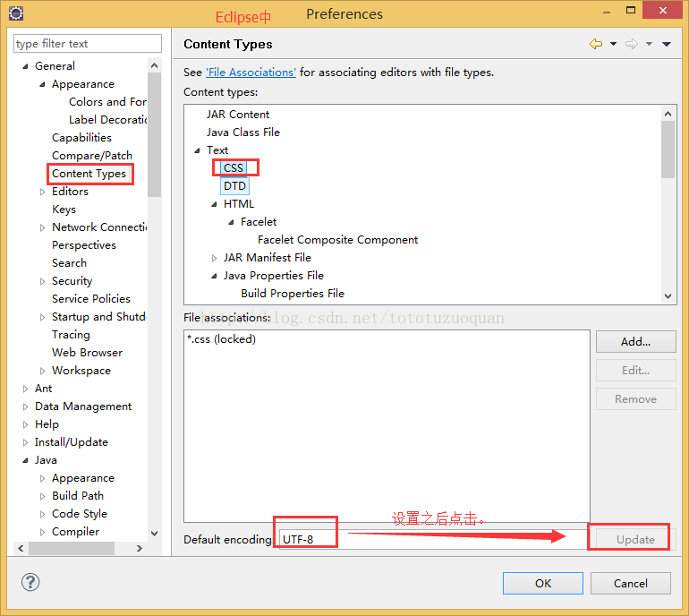Click the help question mark icon

tap(30, 582)
